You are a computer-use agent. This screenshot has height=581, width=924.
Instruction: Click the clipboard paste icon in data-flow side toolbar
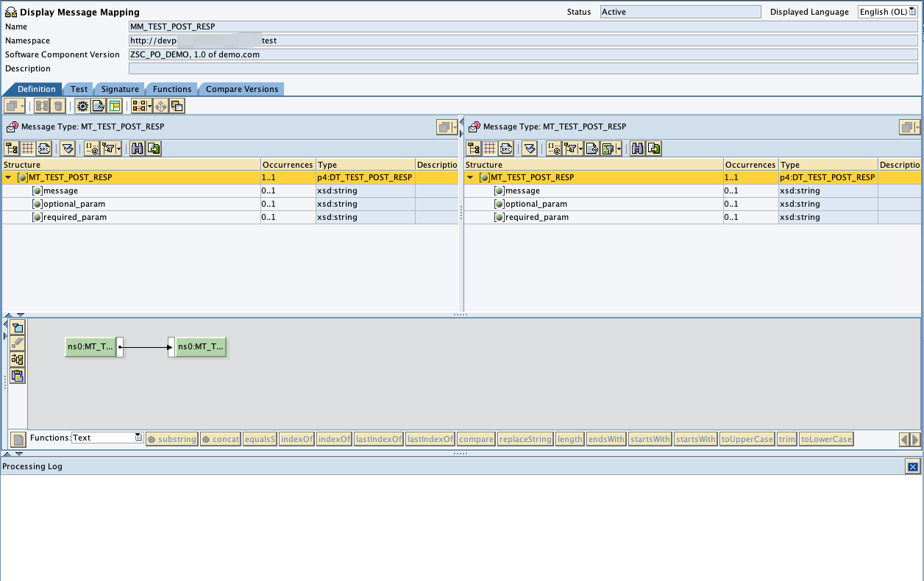pos(18,376)
